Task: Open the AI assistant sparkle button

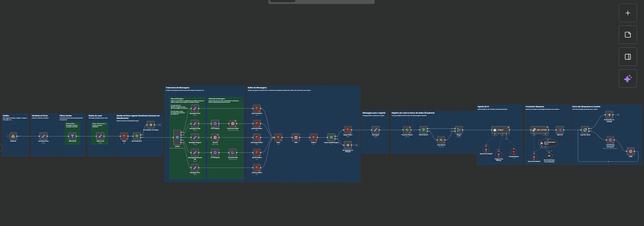Action: pos(628,78)
